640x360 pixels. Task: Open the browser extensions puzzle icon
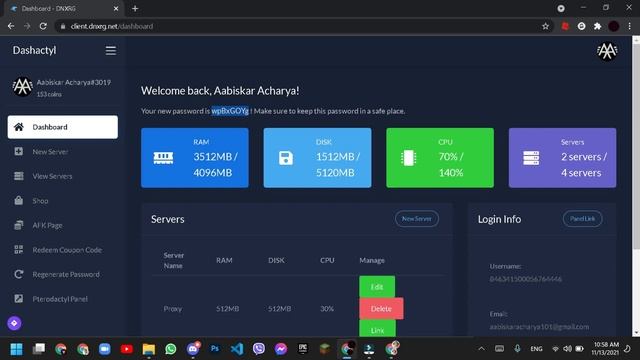click(x=598, y=26)
